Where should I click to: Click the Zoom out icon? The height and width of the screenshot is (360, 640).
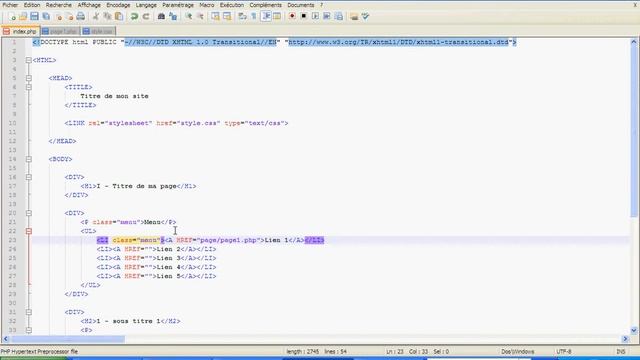[200, 17]
